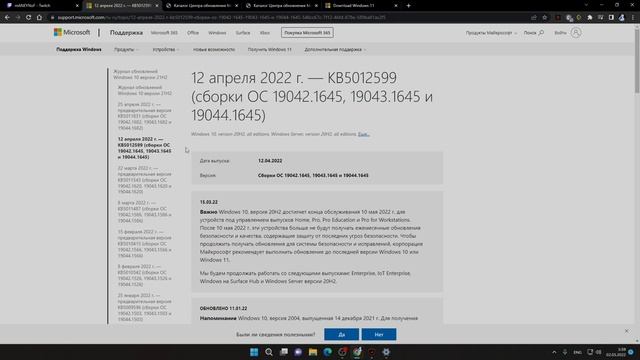Open Windows header menu item
Image resolution: width=640 pixels, height=360 pixels.
tap(217, 33)
